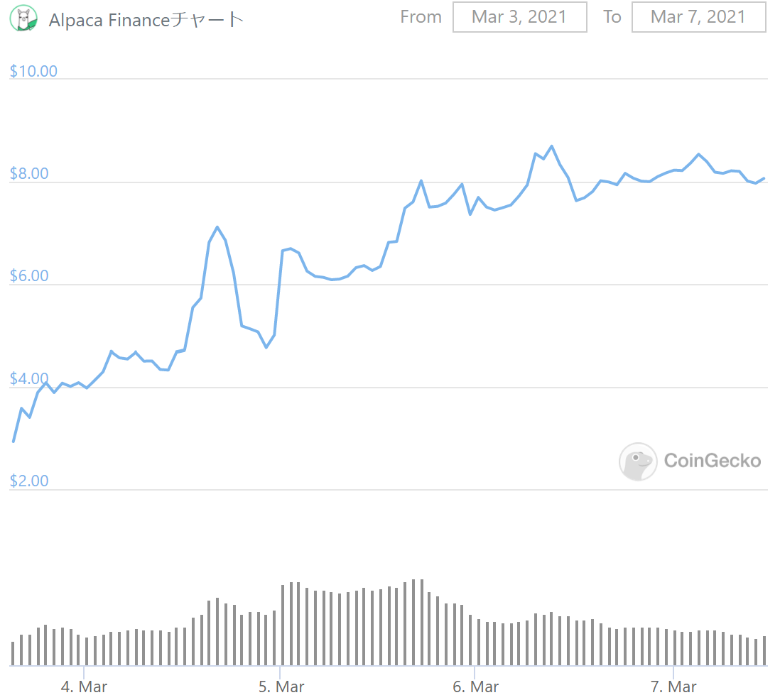
Task: Select the $2.00 price axis label
Action: click(x=29, y=481)
